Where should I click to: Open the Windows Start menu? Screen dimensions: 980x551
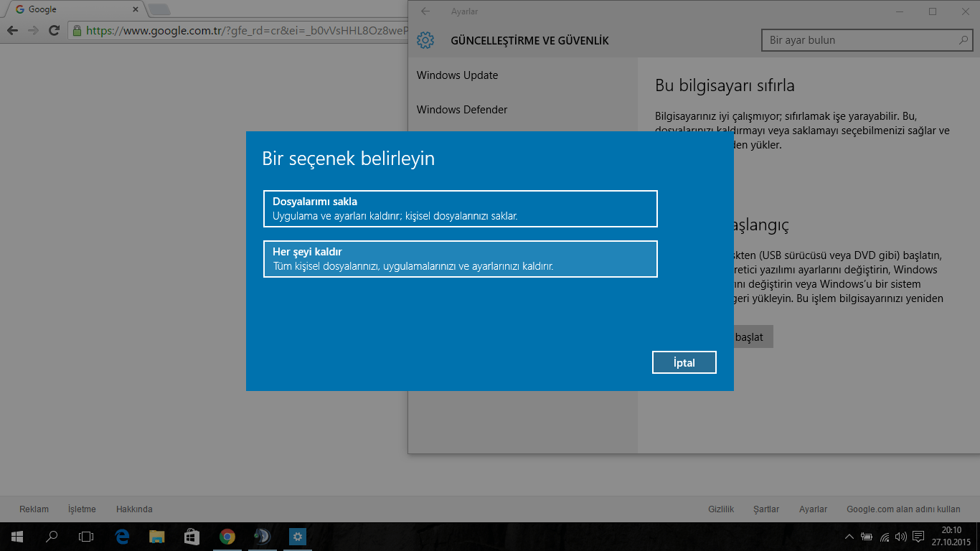tap(17, 537)
